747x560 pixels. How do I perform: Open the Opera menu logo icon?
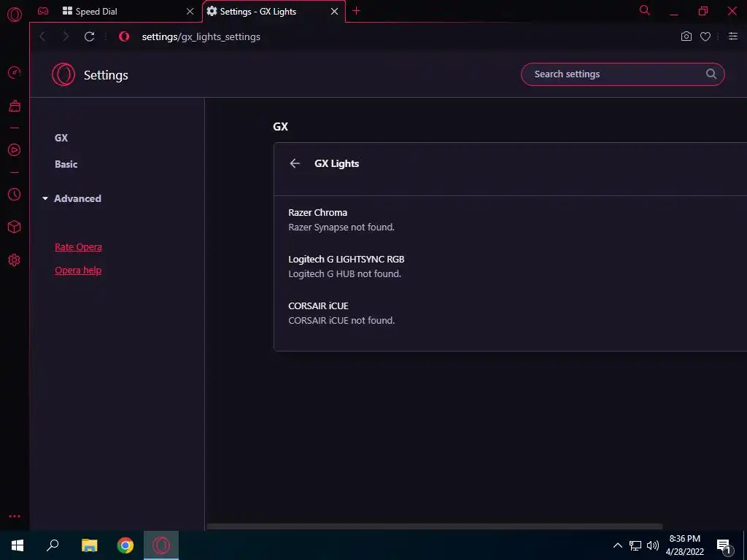coord(15,15)
